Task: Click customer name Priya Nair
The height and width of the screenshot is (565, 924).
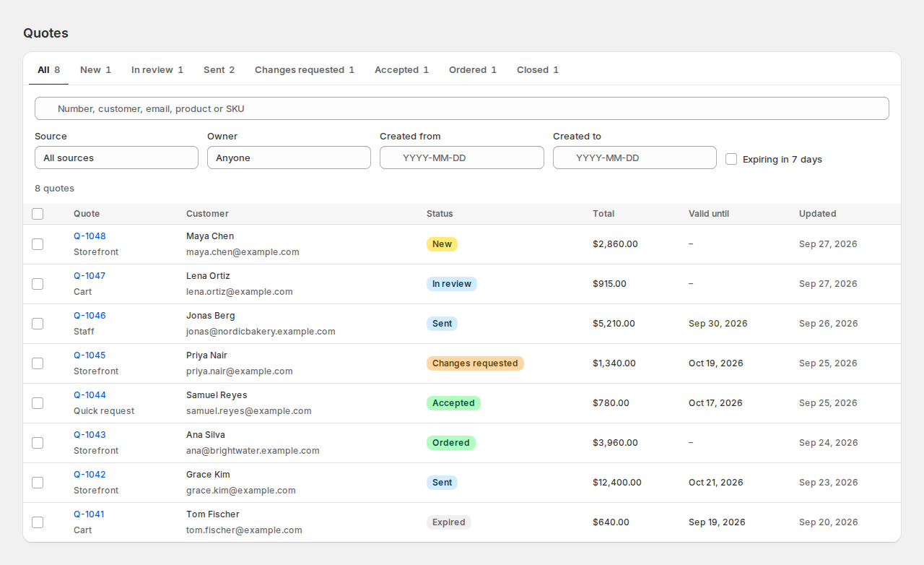Action: pos(206,355)
